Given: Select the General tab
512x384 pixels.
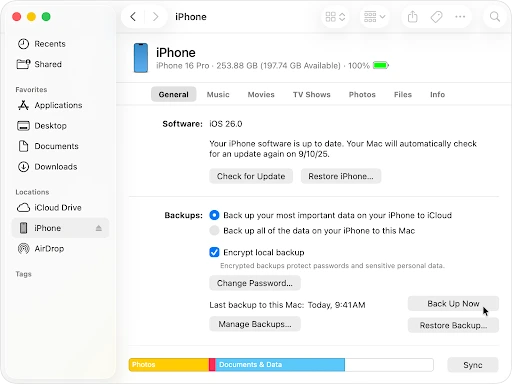Looking at the screenshot, I should coord(173,94).
